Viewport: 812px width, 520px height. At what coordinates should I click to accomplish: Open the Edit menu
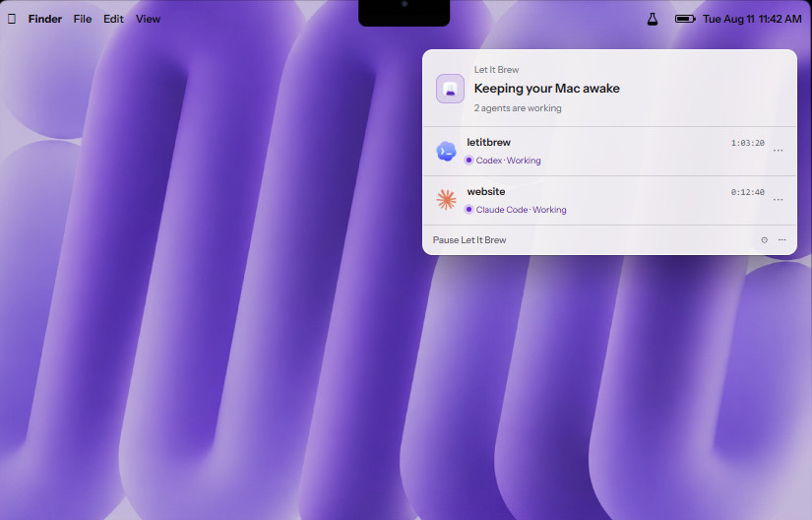click(113, 19)
